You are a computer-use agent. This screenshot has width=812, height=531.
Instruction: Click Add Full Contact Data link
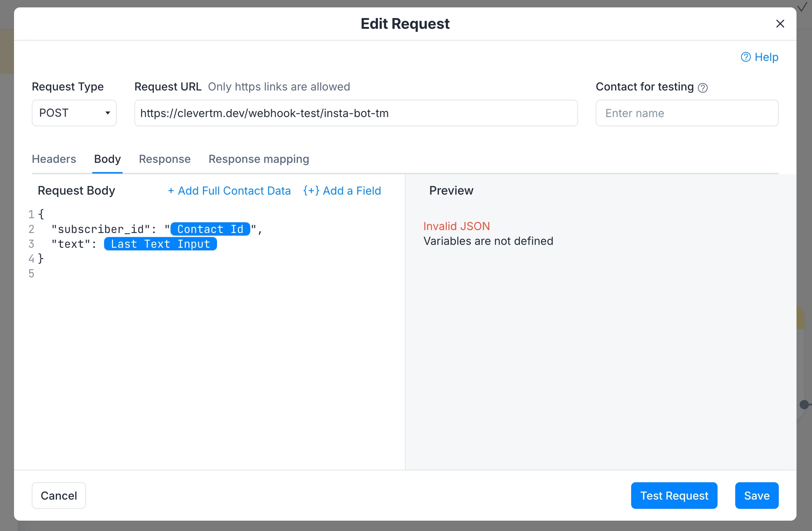click(229, 191)
